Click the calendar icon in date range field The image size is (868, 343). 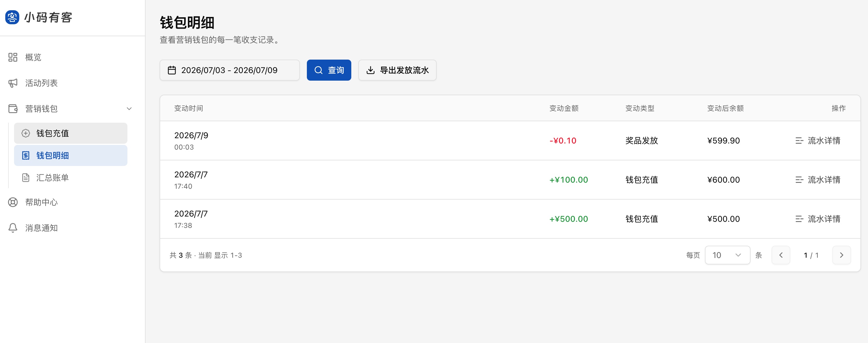[172, 70]
